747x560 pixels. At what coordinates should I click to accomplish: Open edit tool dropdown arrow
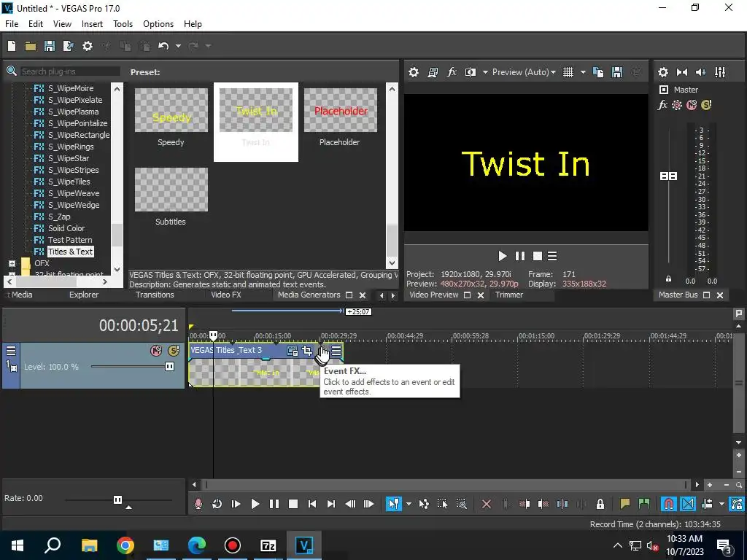pyautogui.click(x=409, y=504)
